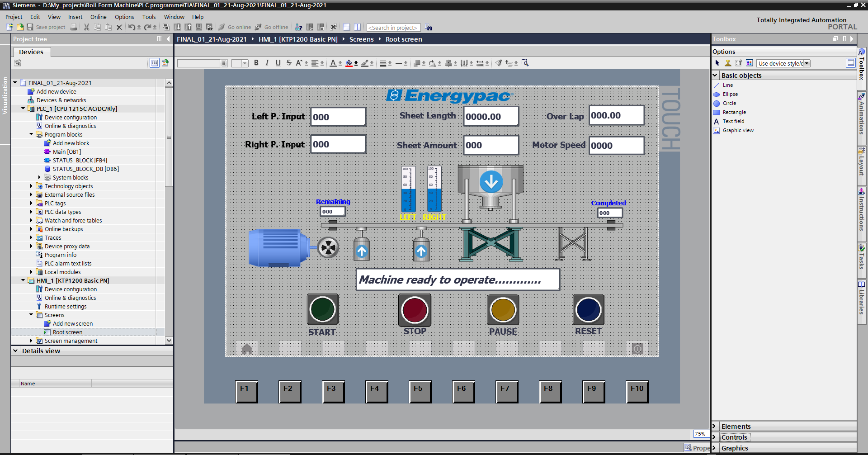This screenshot has height=455, width=868.
Task: Select the Text field tool in the Toolbox
Action: click(732, 121)
